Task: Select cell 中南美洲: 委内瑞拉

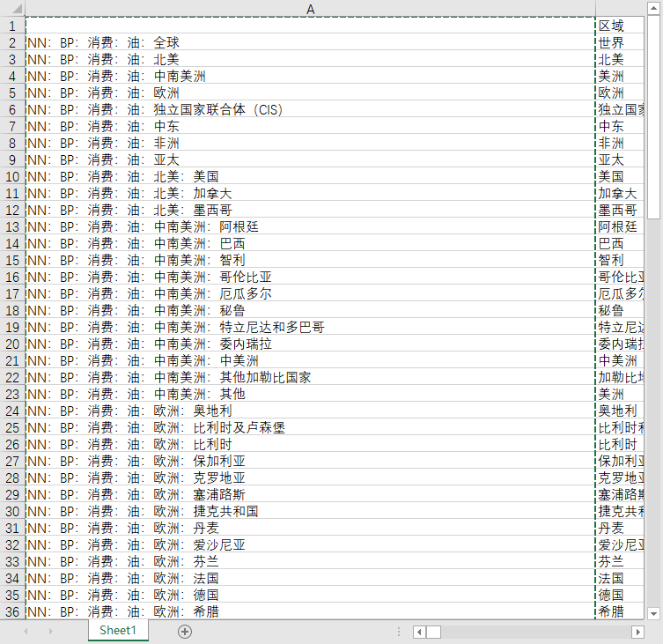Action: pyautogui.click(x=310, y=344)
